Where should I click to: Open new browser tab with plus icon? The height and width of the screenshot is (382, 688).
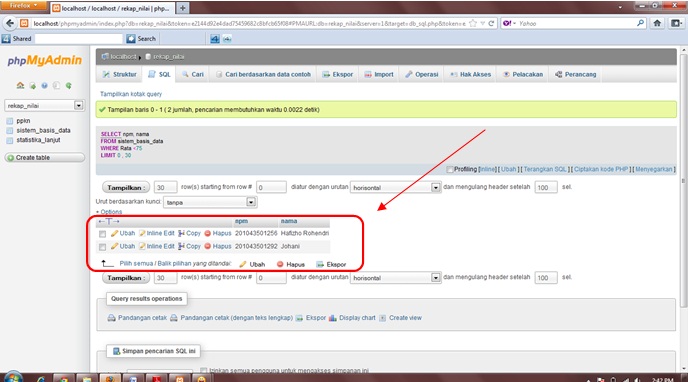point(183,8)
